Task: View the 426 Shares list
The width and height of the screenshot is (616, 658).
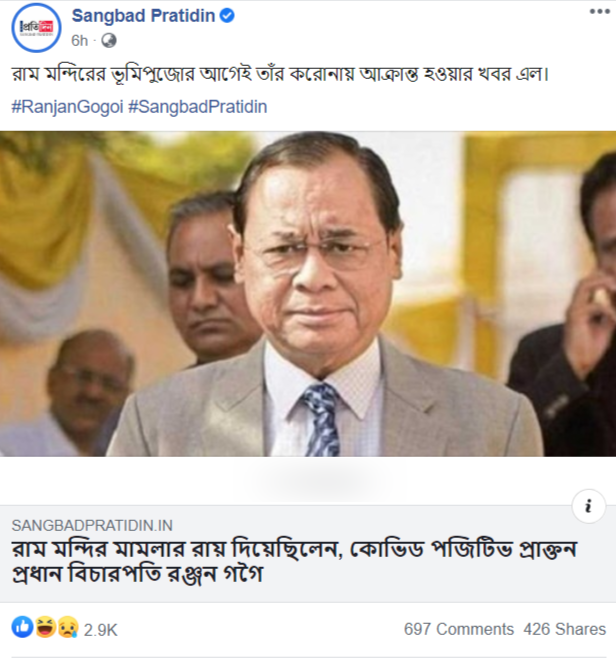Action: point(565,629)
